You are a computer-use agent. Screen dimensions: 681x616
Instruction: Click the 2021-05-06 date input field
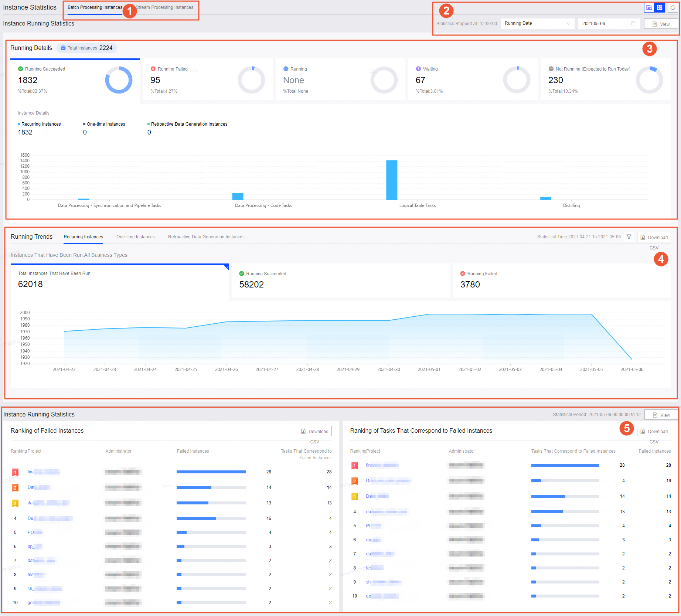pos(609,23)
